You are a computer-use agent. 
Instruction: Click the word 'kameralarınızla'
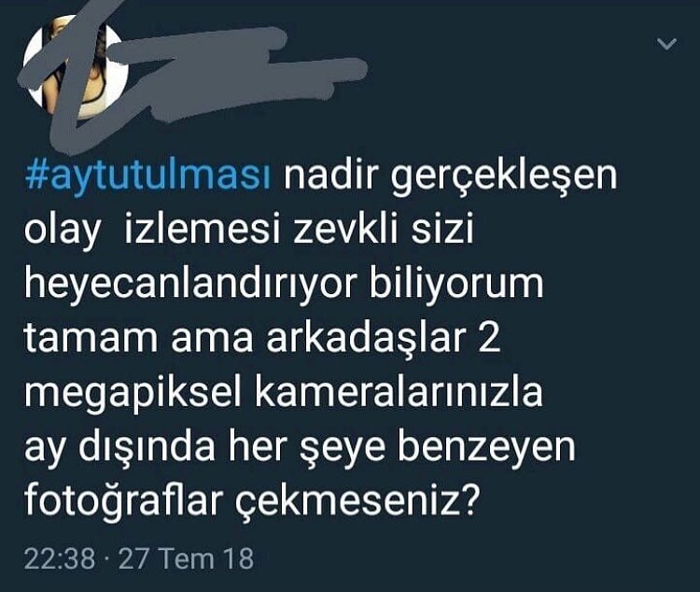(399, 391)
